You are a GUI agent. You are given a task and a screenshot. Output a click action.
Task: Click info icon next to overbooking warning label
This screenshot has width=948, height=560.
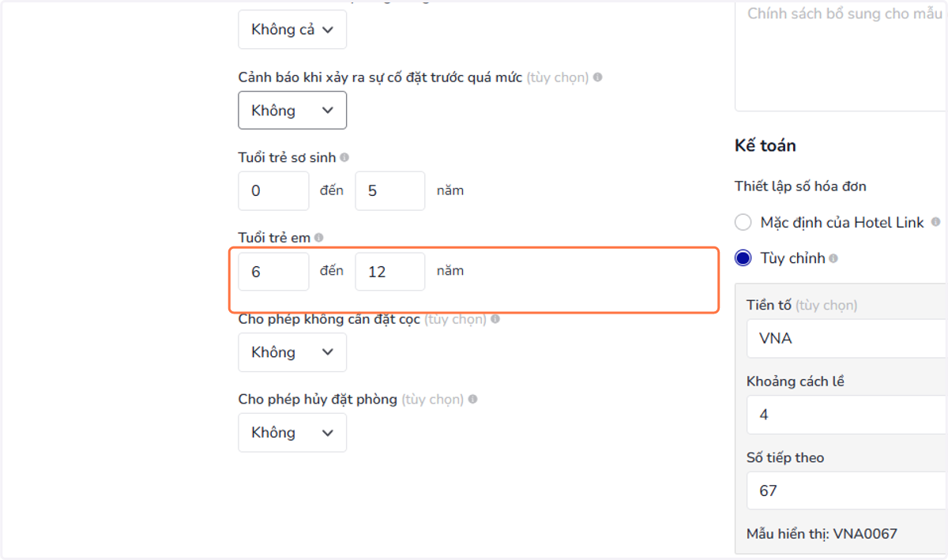click(598, 77)
